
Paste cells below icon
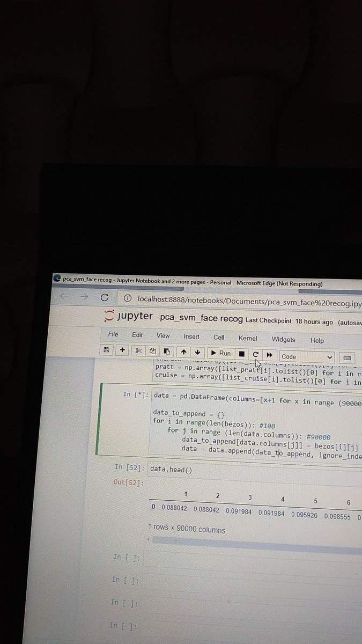[166, 352]
